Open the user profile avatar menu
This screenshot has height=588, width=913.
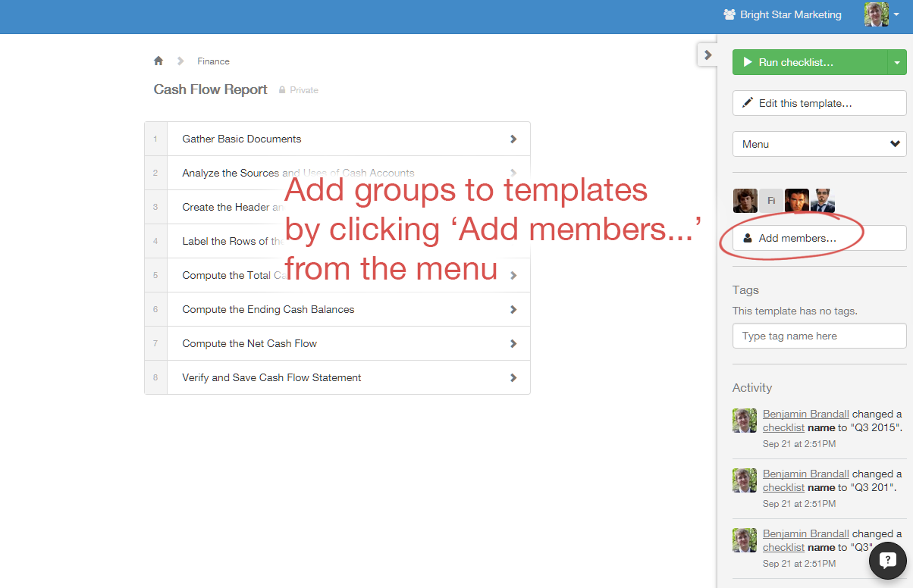click(x=881, y=14)
